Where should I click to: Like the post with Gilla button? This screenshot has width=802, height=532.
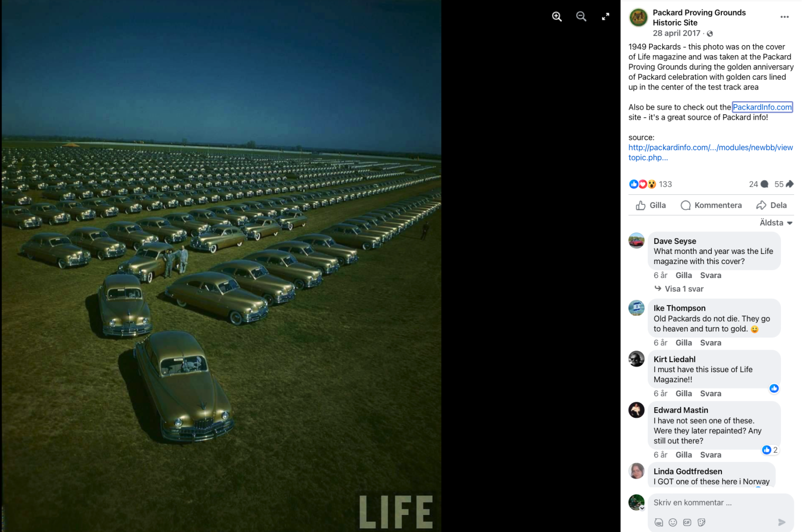(651, 205)
